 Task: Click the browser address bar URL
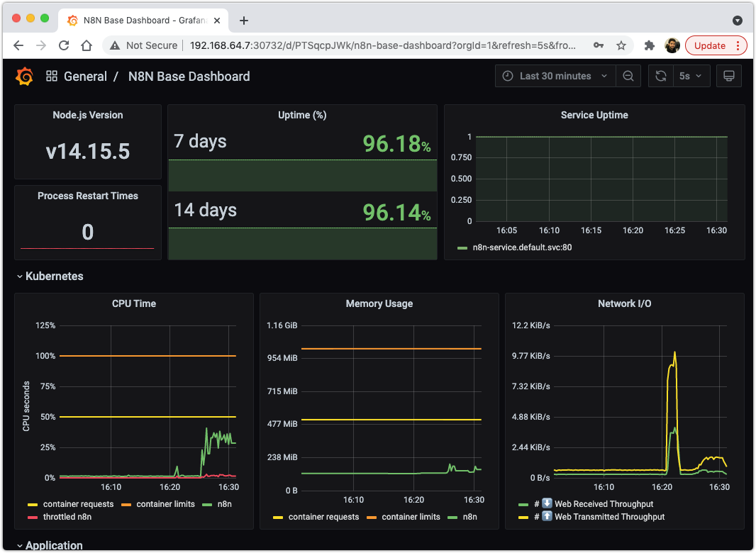click(x=382, y=45)
